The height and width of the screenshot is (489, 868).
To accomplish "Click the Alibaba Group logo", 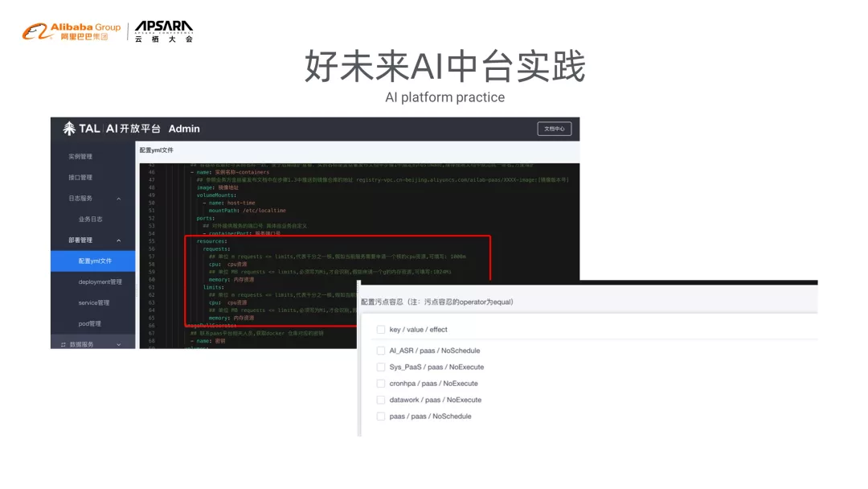I will pyautogui.click(x=72, y=31).
